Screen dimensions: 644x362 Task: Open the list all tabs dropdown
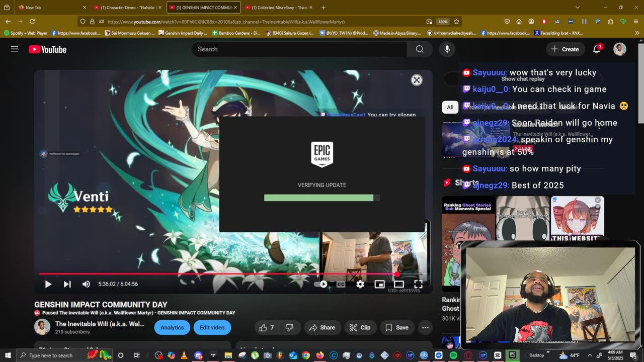pos(577,8)
